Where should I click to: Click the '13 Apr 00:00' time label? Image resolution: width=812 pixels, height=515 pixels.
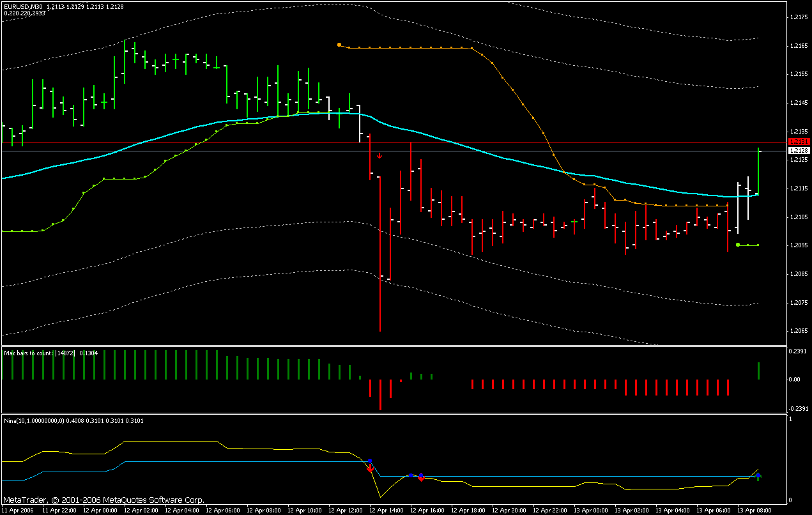590,511
